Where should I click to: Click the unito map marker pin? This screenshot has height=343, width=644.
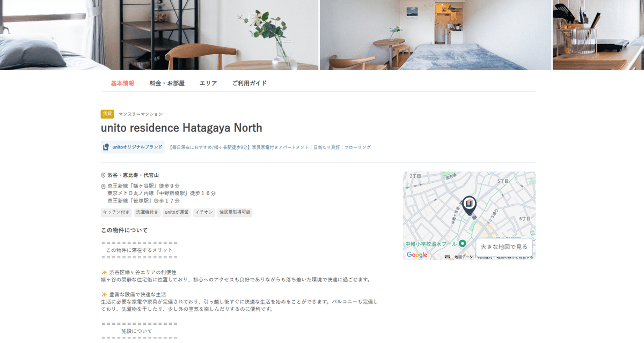[x=470, y=206]
